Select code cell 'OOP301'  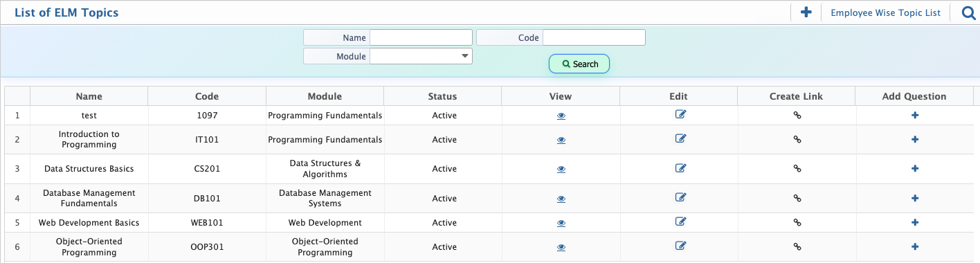coord(207,247)
